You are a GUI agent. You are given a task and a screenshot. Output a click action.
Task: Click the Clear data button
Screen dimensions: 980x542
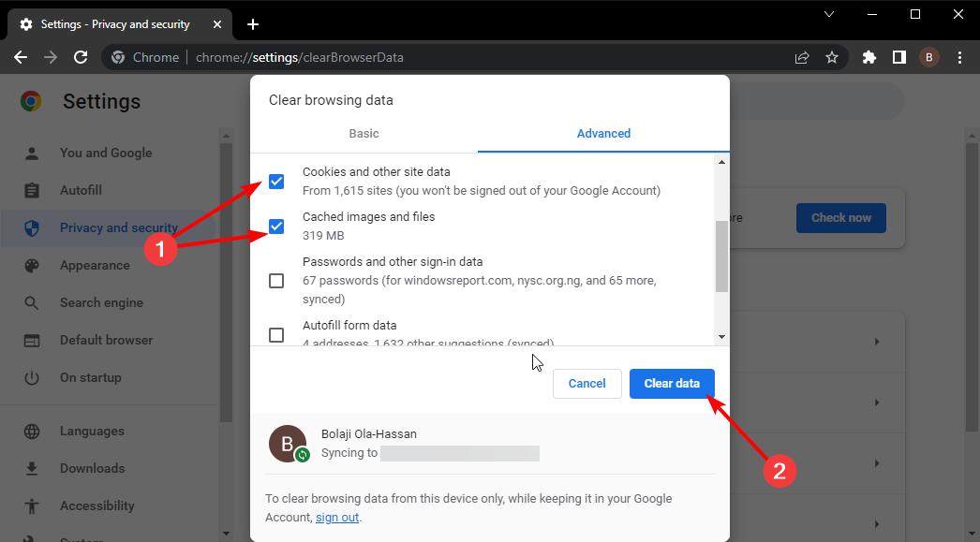(x=672, y=383)
